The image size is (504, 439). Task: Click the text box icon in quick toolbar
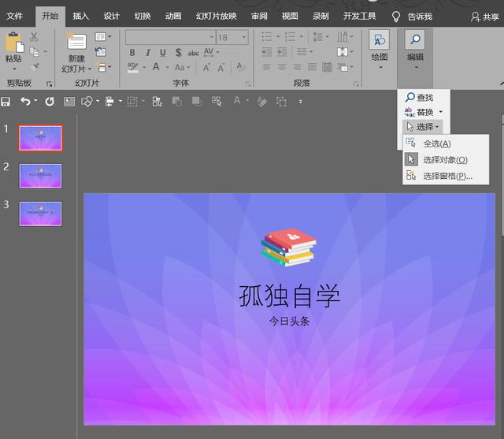pyautogui.click(x=69, y=102)
